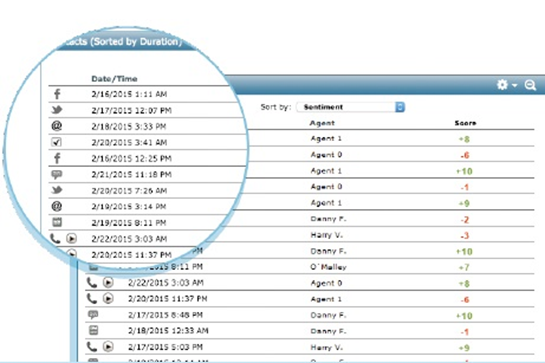Select date 2/19/2015 3:14 PM
The width and height of the screenshot is (545, 363).
[x=129, y=207]
